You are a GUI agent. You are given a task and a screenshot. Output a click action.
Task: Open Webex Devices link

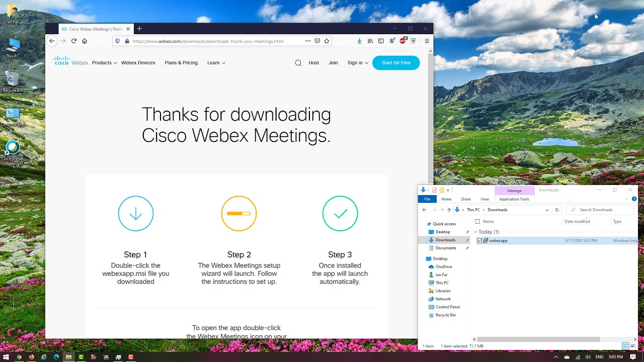coord(138,63)
